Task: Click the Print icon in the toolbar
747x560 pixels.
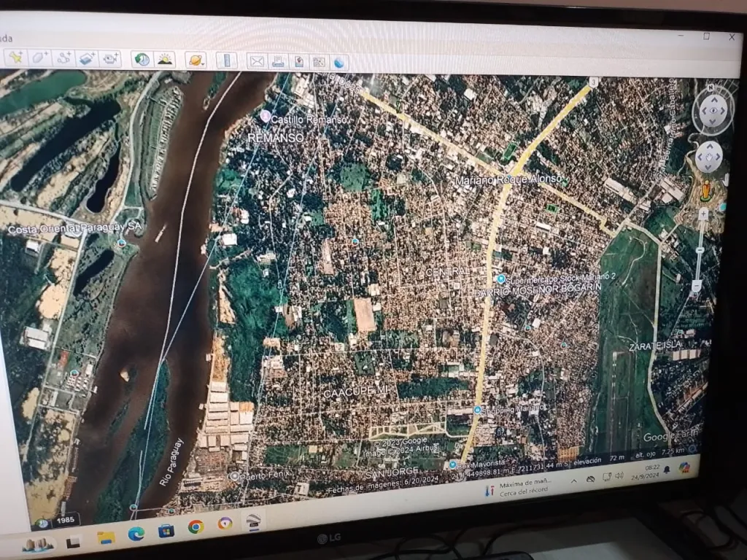Action: point(278,61)
